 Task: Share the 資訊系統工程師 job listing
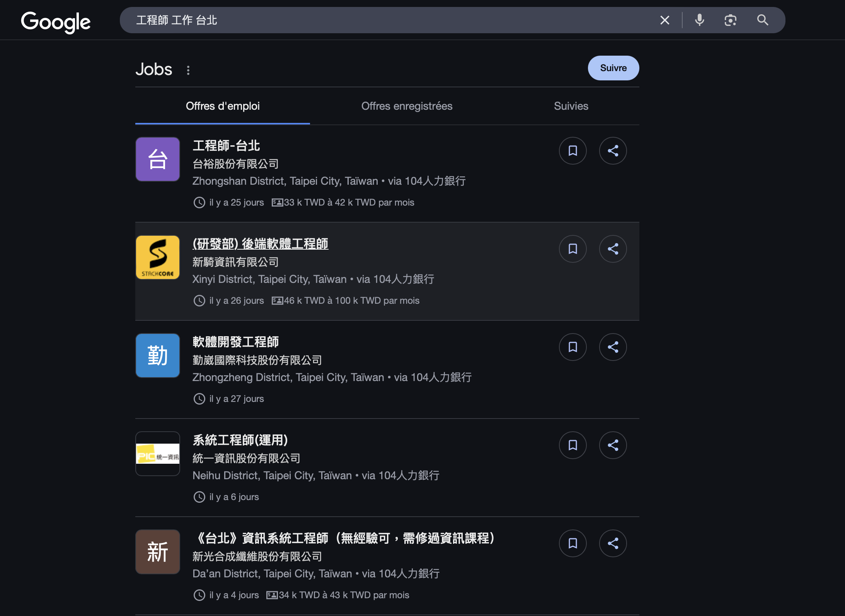(x=613, y=543)
